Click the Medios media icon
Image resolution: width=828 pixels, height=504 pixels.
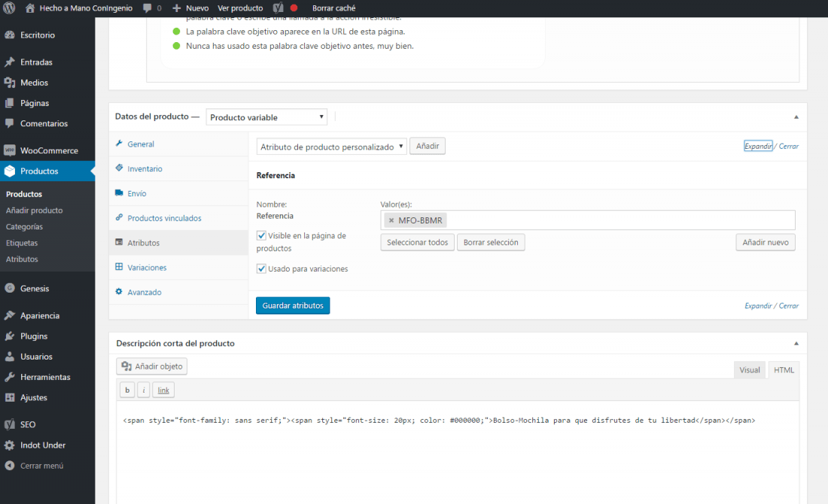10,82
